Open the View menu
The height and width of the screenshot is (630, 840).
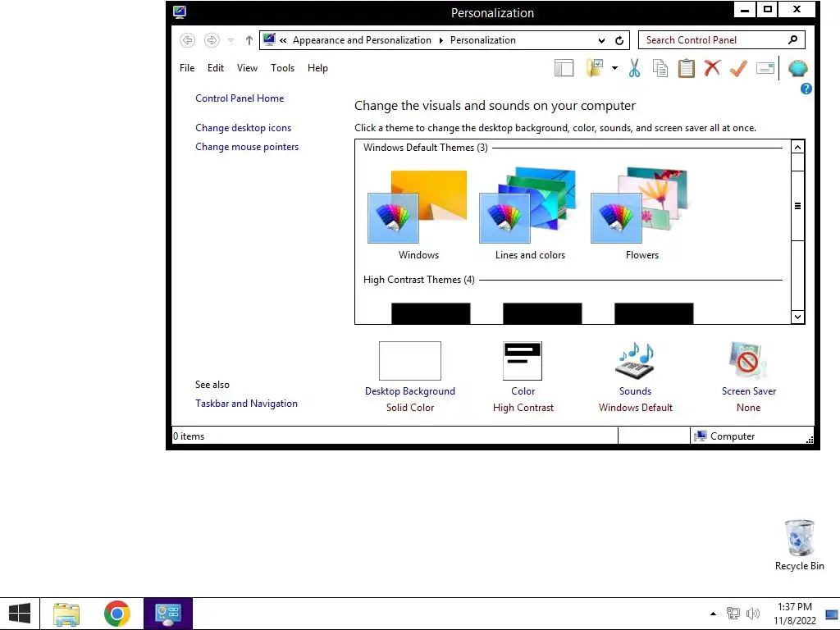pos(248,68)
